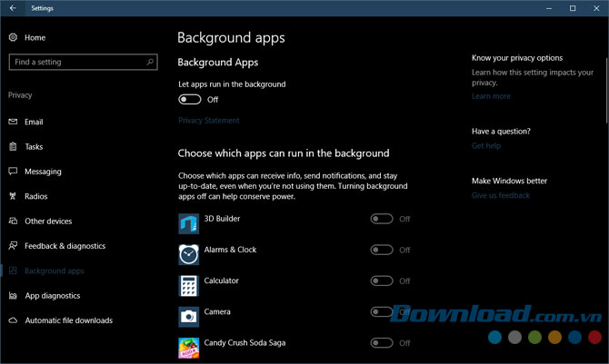Open Home in settings sidebar
Screen dimensions: 609x364
(35, 37)
